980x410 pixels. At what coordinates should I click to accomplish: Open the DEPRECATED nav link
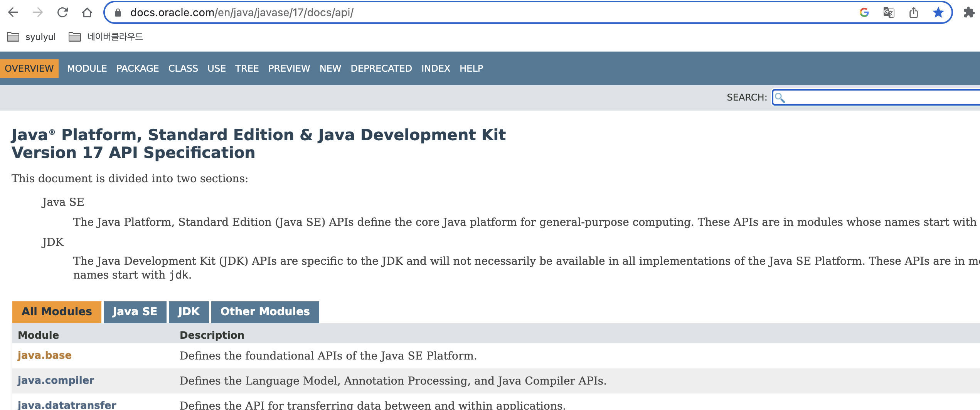point(381,68)
